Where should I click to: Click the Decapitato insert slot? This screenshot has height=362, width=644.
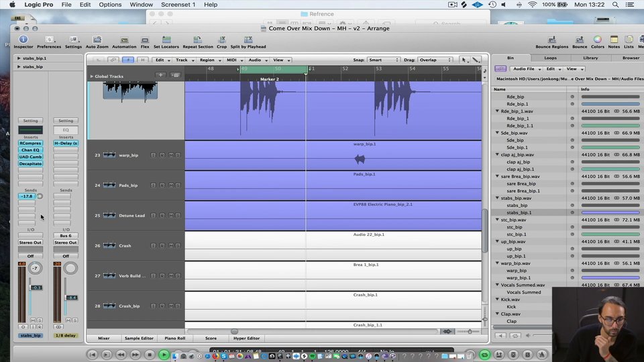click(30, 164)
